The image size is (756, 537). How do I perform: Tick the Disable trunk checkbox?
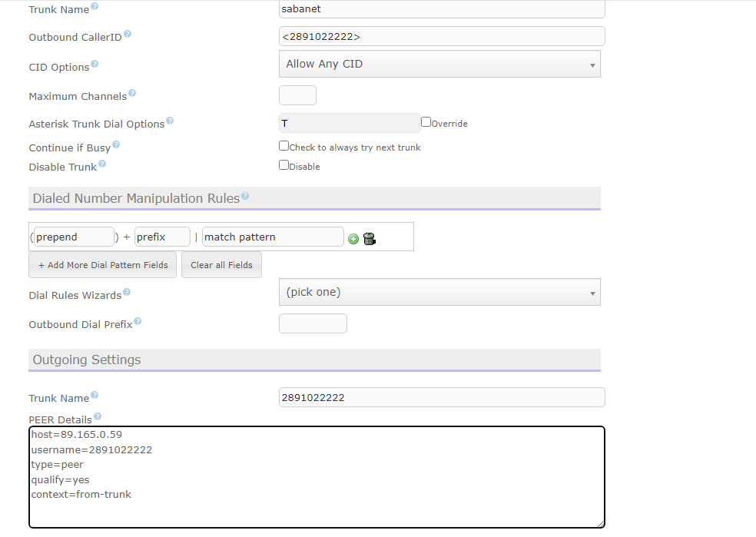click(283, 165)
